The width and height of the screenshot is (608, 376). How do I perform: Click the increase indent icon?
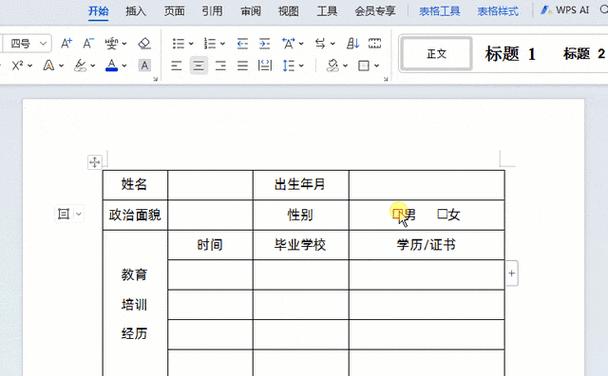pos(264,43)
